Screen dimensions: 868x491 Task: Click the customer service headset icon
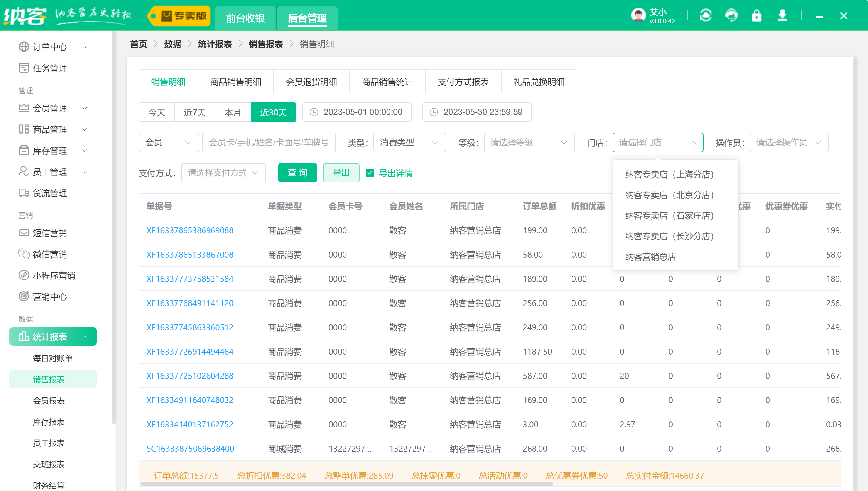click(x=731, y=15)
